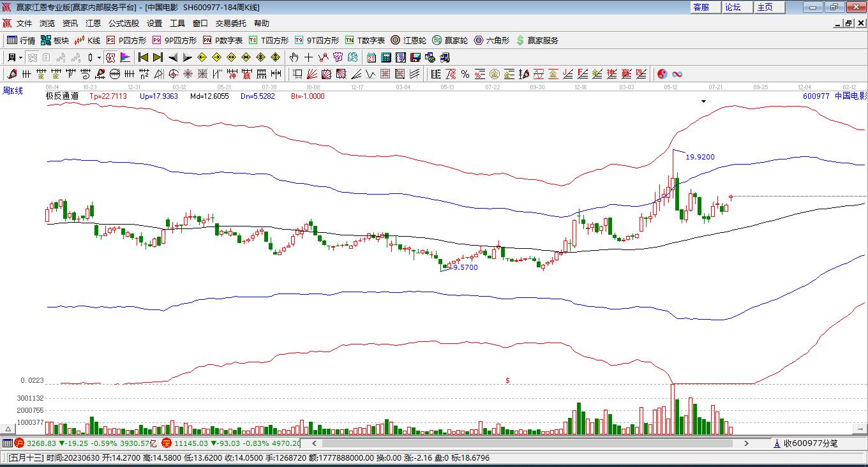Click the calculator icon in toolbar
Viewport: 868px width, 467px height.
point(385,57)
